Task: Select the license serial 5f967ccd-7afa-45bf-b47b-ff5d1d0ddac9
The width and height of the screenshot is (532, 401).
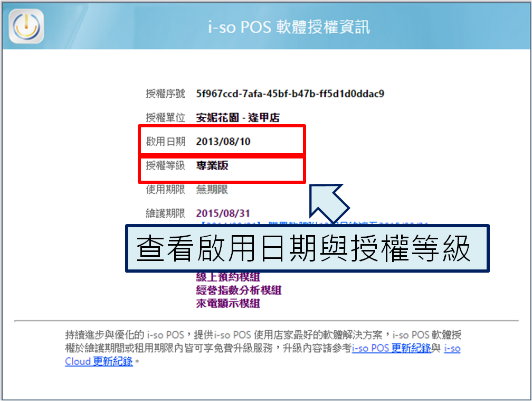Action: point(290,94)
